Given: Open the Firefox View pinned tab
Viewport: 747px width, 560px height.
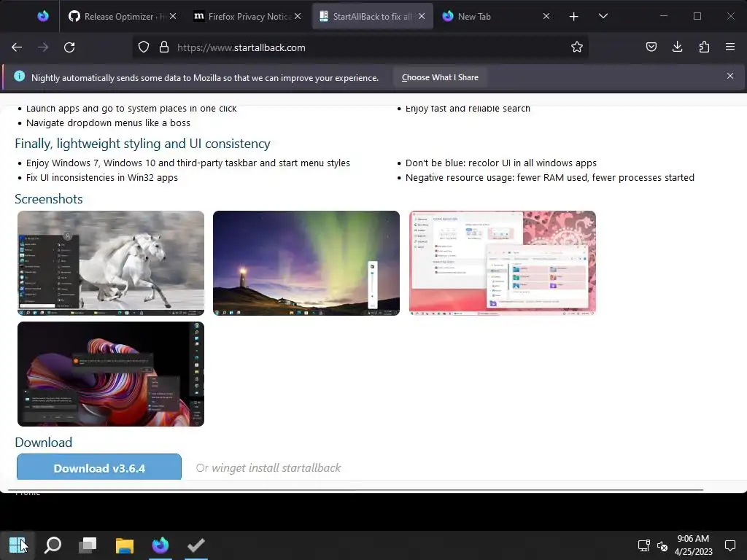Looking at the screenshot, I should (43, 16).
